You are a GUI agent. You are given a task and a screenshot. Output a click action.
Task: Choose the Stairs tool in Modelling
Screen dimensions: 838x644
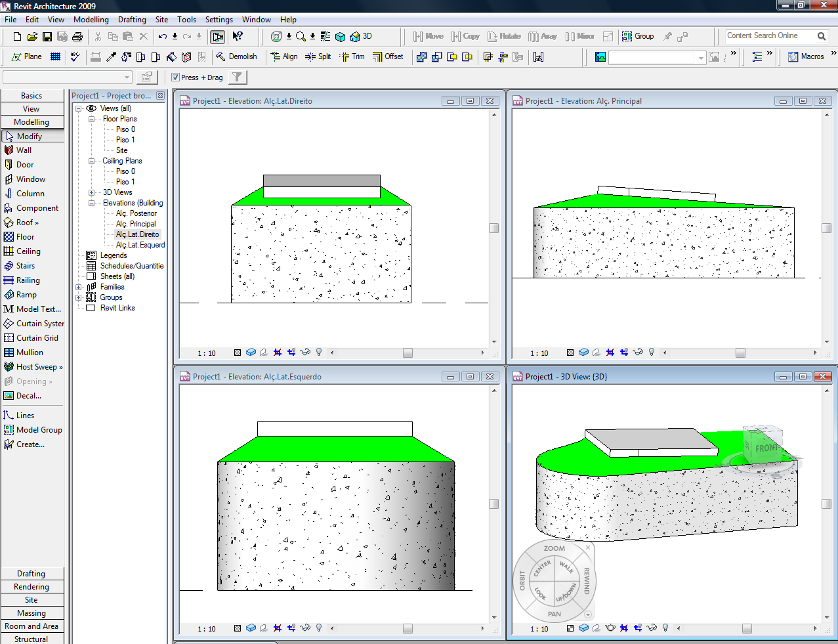[25, 266]
